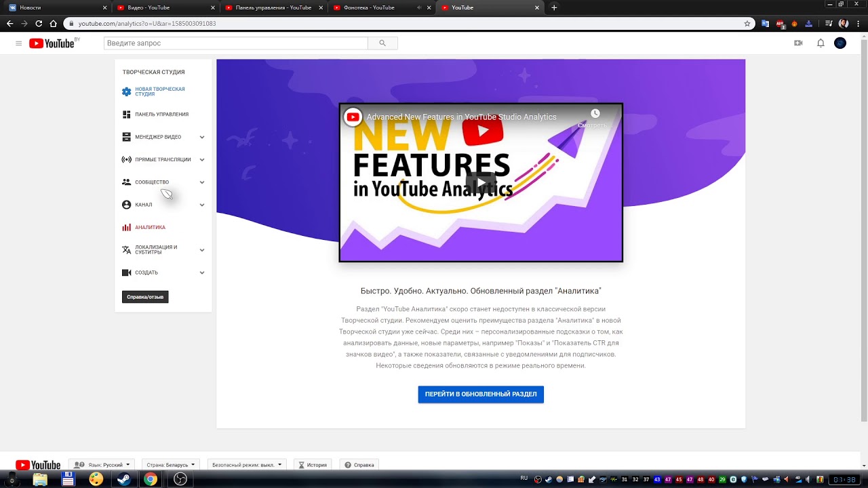This screenshot has height=488, width=868.
Task: Expand the 'Канал' chevron
Action: [x=202, y=205]
